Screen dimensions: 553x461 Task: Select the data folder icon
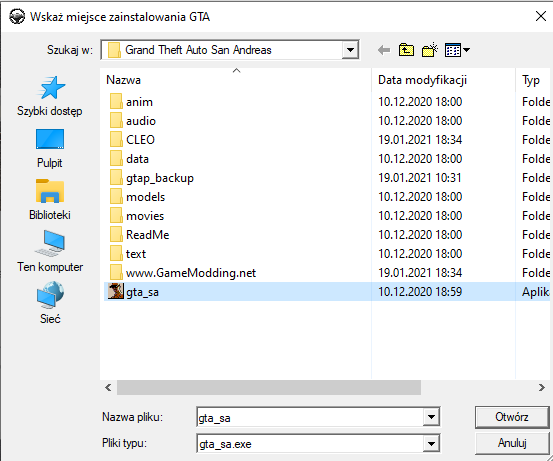116,159
